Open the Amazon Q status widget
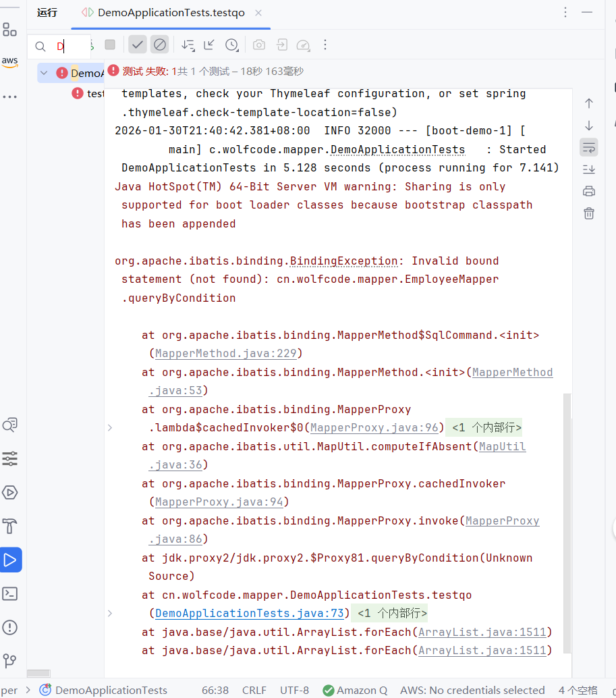Image resolution: width=616 pixels, height=698 pixels. (355, 690)
